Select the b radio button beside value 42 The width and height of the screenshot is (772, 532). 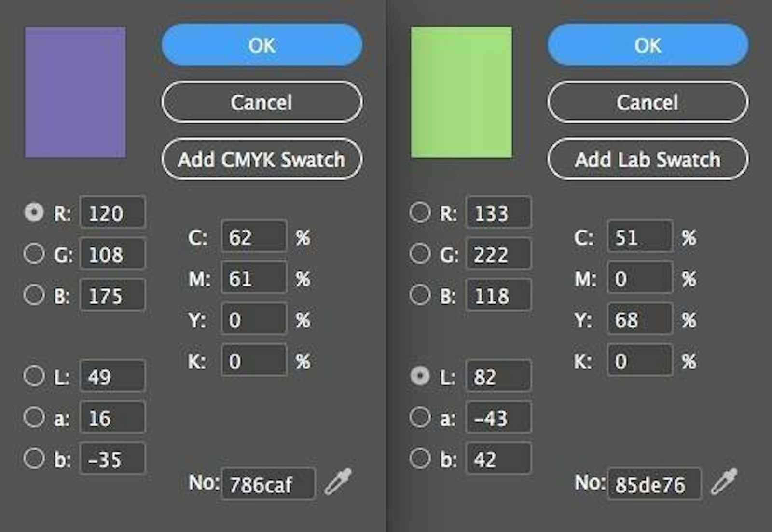pyautogui.click(x=420, y=459)
